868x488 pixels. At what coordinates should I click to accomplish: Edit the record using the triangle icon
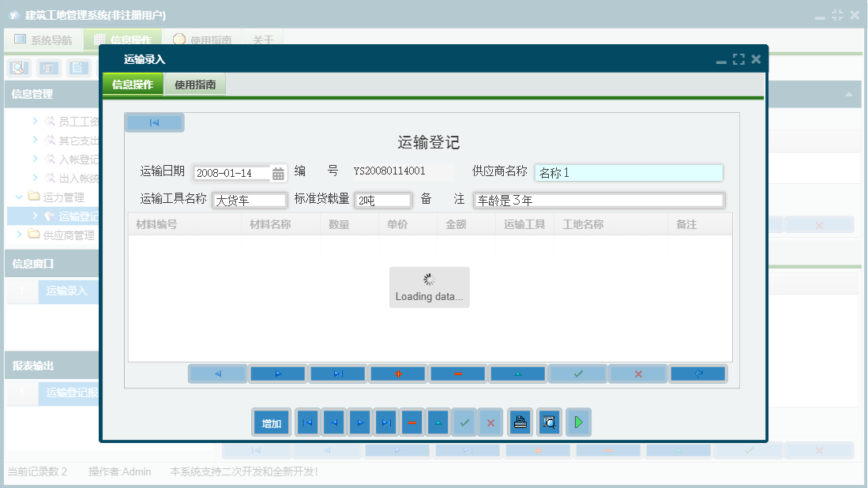(438, 422)
